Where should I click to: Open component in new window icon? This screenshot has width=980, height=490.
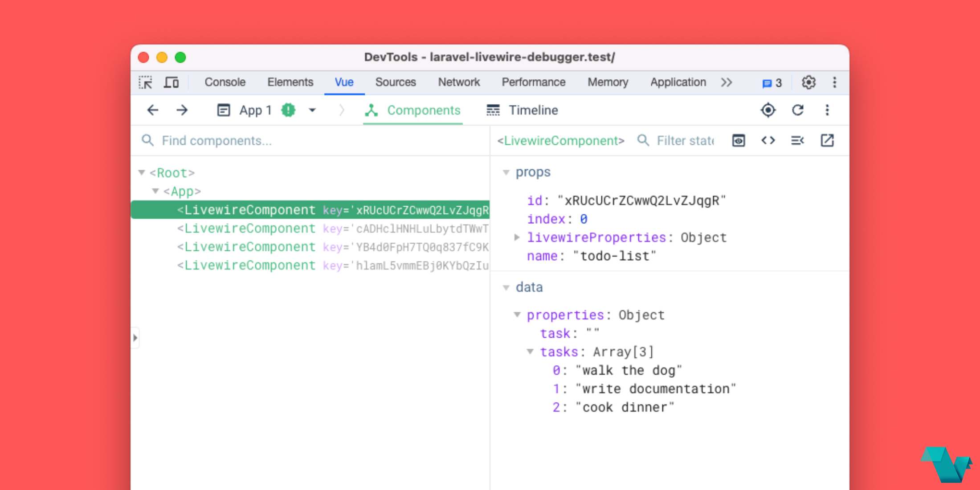(x=827, y=140)
